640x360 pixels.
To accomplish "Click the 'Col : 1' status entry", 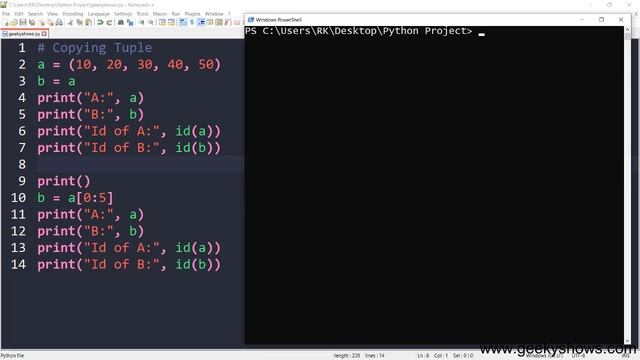I will point(441,356).
